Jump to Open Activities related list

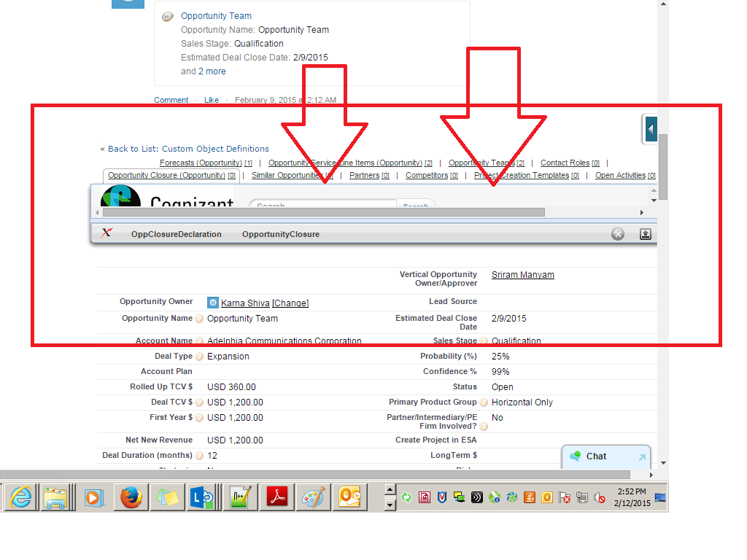tap(625, 175)
